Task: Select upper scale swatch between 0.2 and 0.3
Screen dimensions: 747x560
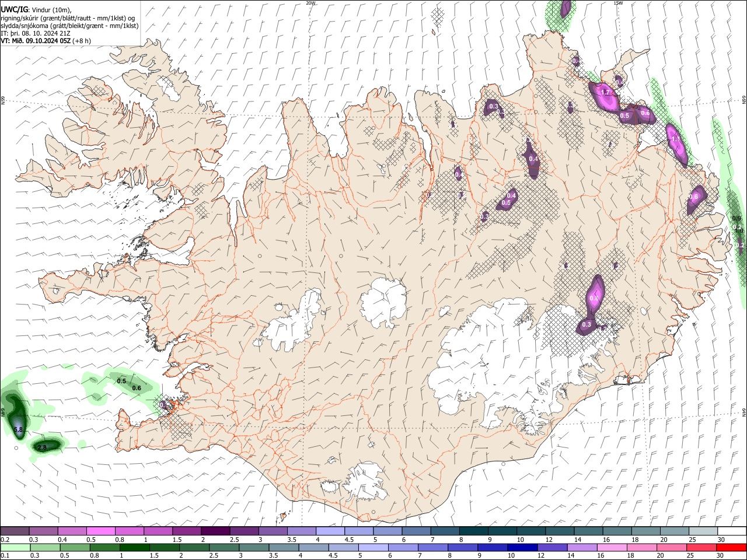Action: pos(15,531)
